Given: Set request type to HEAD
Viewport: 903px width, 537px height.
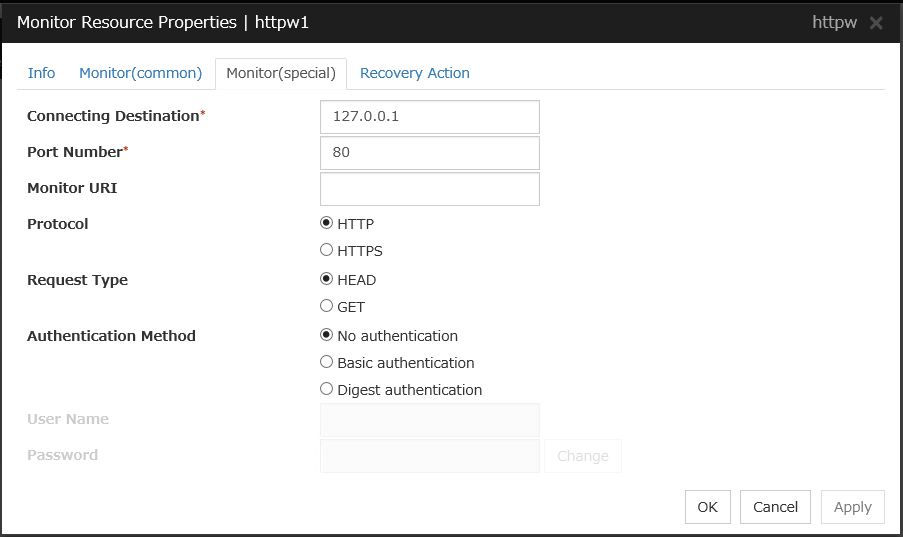Looking at the screenshot, I should [327, 280].
